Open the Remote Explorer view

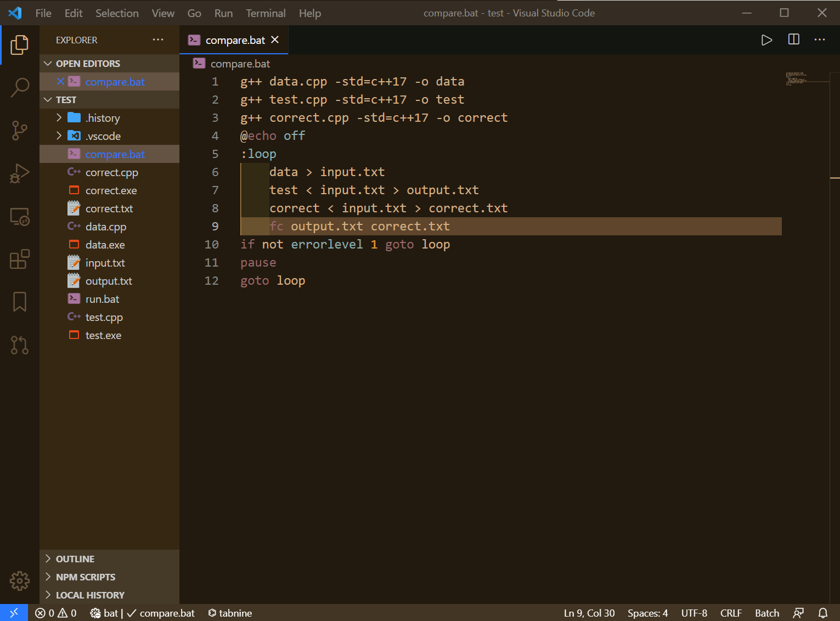[20, 216]
